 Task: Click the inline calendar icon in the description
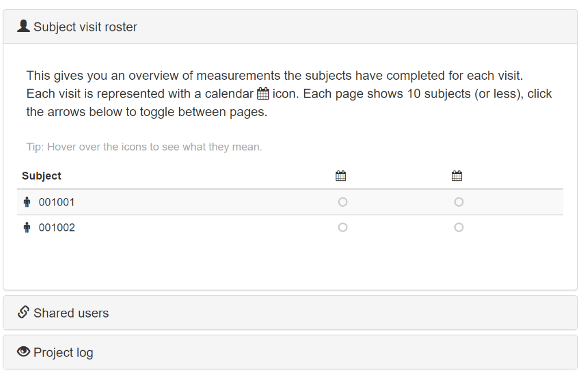(x=263, y=94)
